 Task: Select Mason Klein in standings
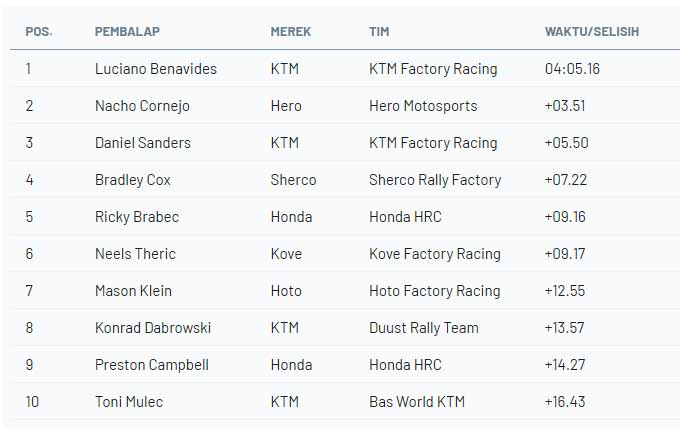point(133,291)
